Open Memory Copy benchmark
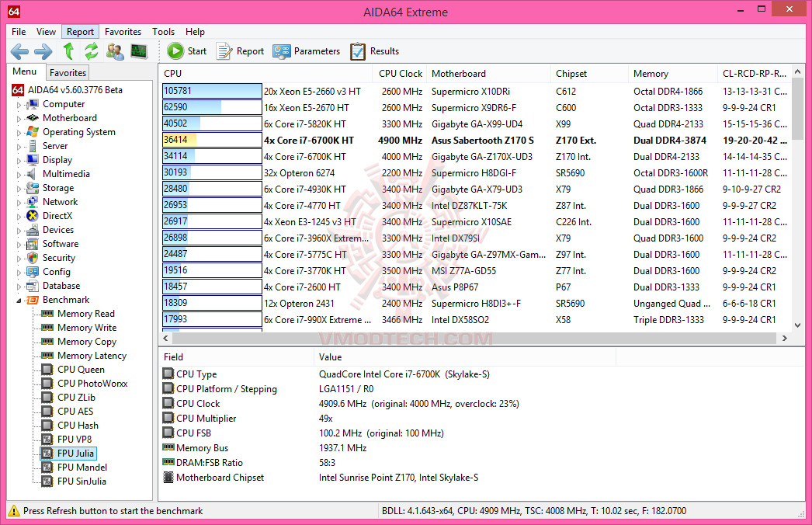Viewport: 812px width, 525px height. 87,342
